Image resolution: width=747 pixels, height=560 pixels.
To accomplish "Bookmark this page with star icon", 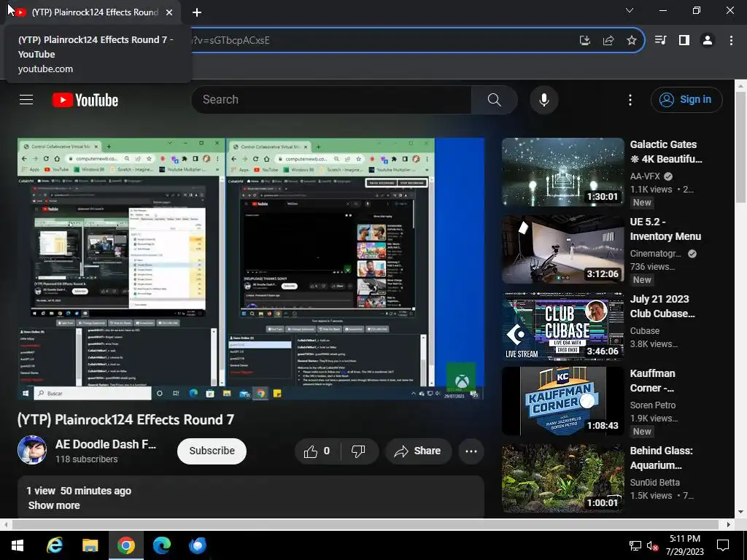I will (x=631, y=41).
